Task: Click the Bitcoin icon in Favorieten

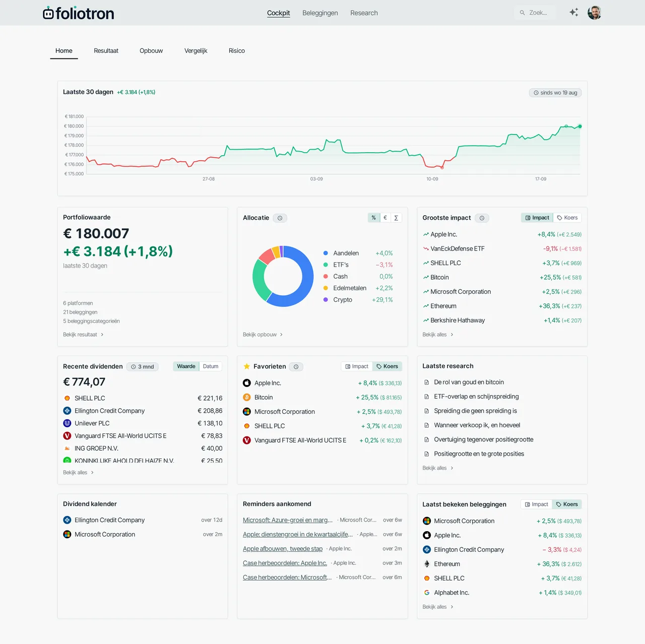Action: [x=247, y=397]
